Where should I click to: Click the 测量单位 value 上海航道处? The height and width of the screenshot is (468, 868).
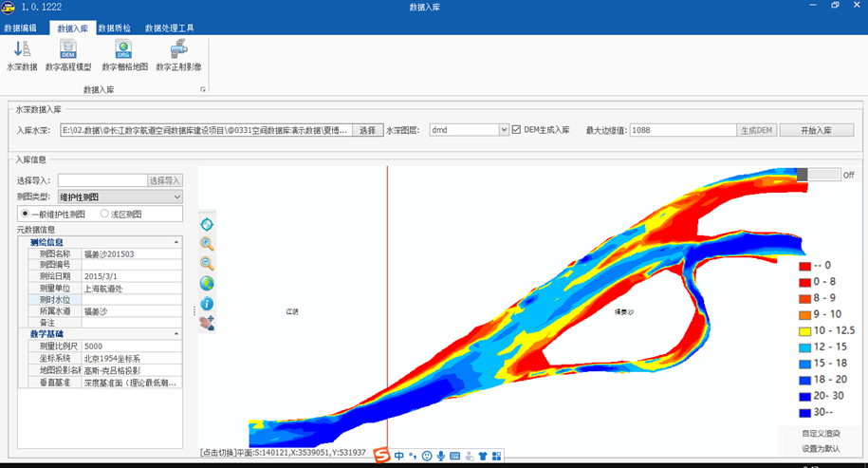(x=132, y=289)
